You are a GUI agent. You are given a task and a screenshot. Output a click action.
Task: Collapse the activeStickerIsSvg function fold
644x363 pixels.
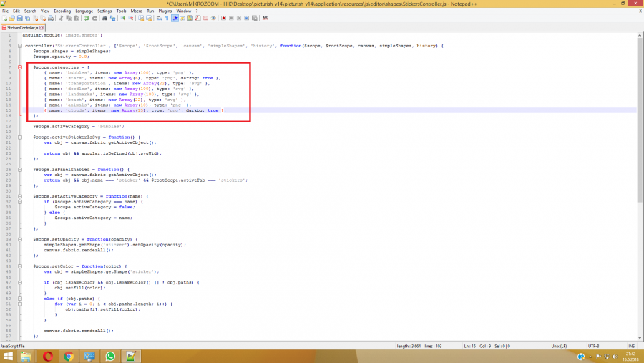(19, 137)
